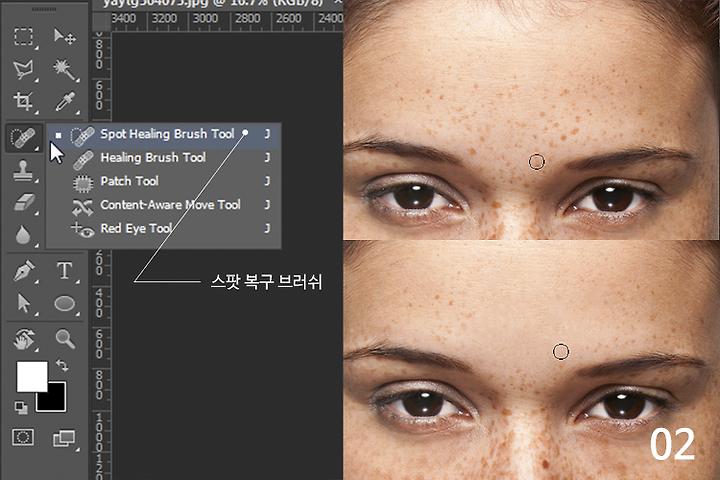
Task: Select the Horizontal Type tool
Action: 65,271
